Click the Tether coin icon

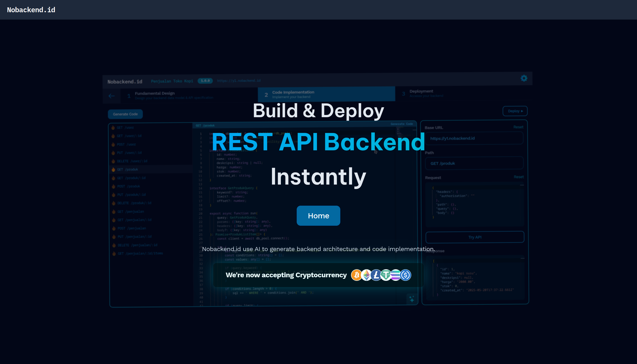pyautogui.click(x=386, y=275)
